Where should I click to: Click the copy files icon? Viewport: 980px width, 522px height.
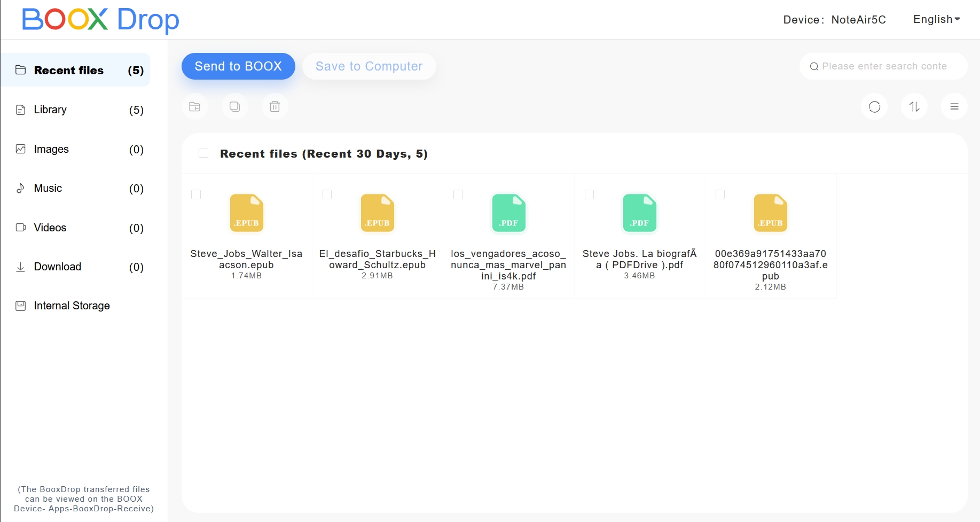coord(235,107)
